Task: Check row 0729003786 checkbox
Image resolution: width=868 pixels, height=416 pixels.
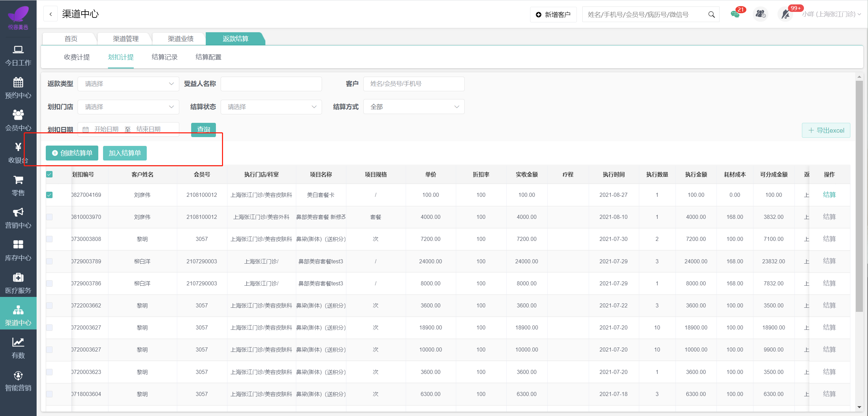Action: click(x=49, y=283)
